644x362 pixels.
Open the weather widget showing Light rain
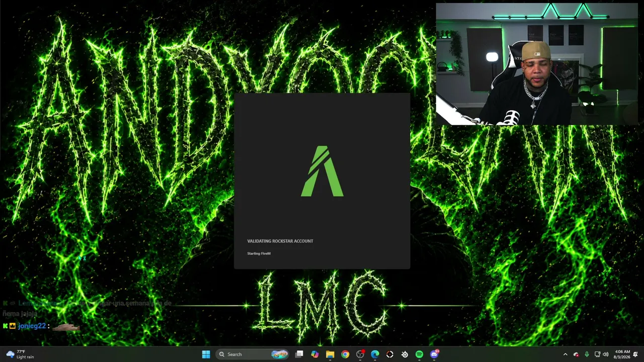20,354
